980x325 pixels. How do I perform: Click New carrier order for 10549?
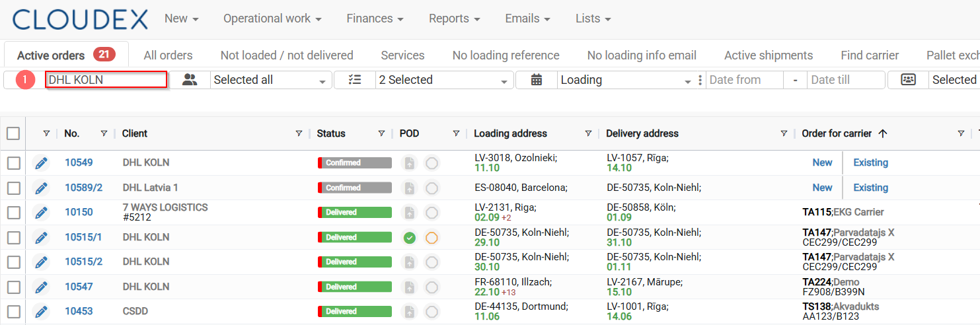[822, 162]
